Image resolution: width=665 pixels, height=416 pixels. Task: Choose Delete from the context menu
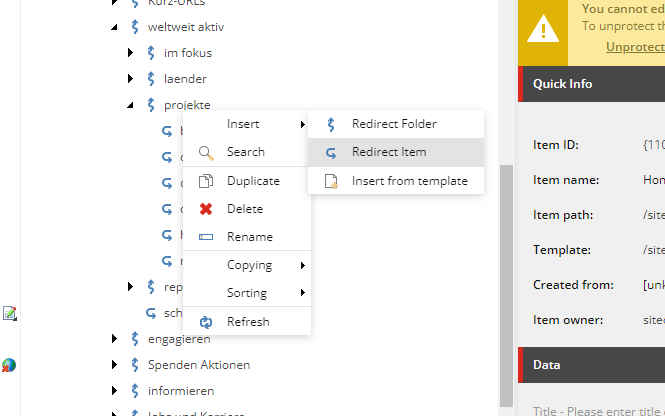pyautogui.click(x=246, y=209)
